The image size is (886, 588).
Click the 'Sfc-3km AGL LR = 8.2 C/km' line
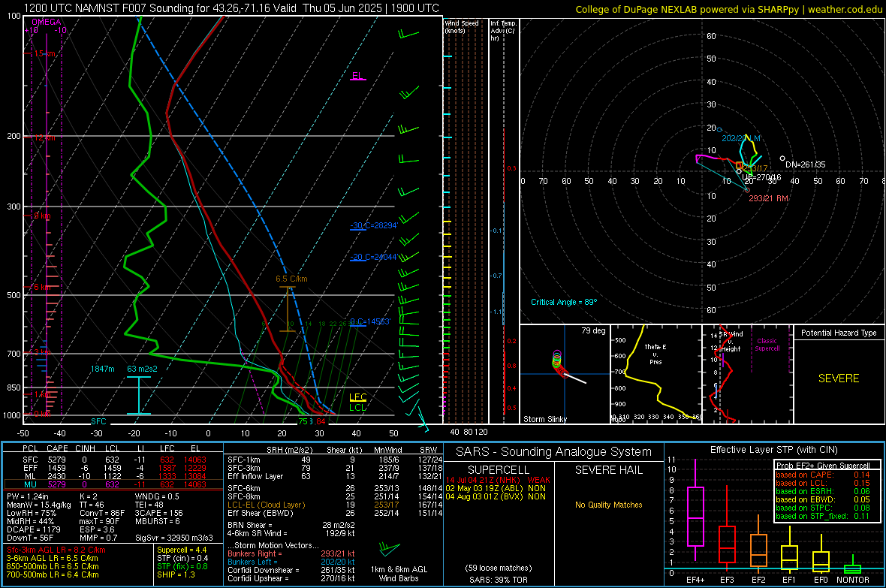tap(56, 550)
